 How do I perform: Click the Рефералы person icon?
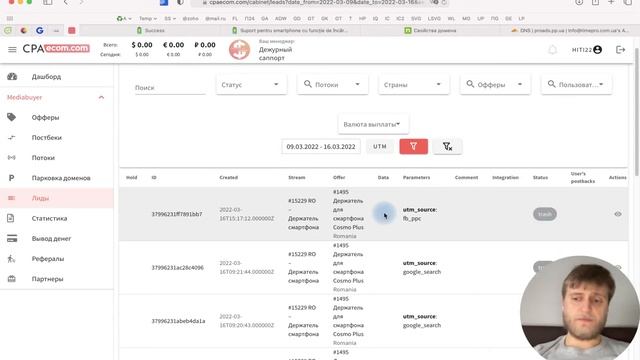(11, 259)
